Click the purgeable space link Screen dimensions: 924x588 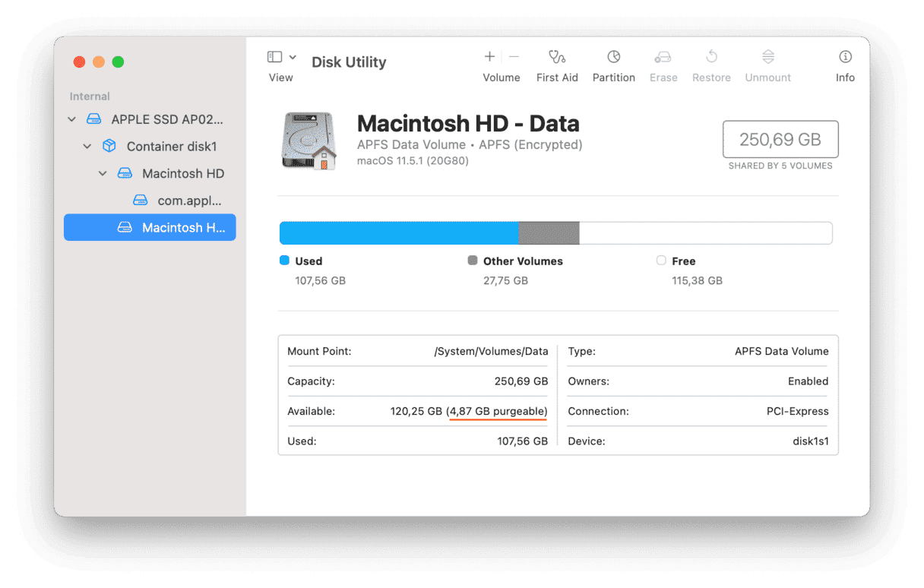pyautogui.click(x=498, y=411)
